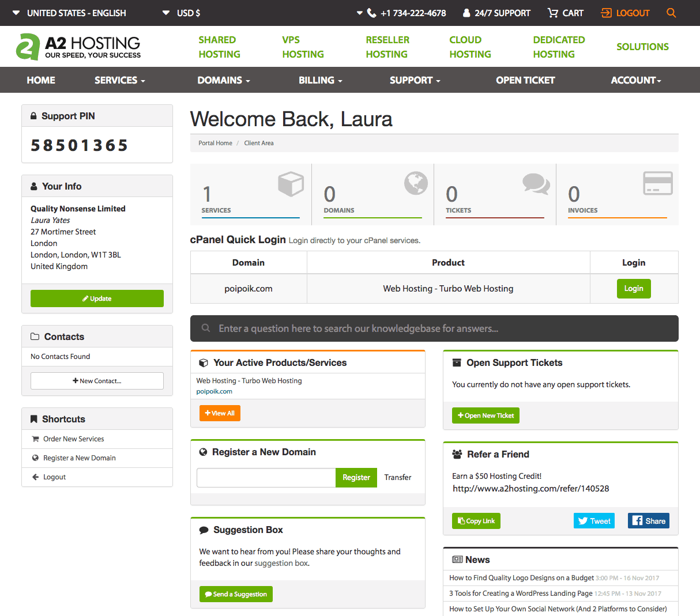Click the Suggestion Box speech bubble icon
This screenshot has height=616, width=700.
(204, 530)
